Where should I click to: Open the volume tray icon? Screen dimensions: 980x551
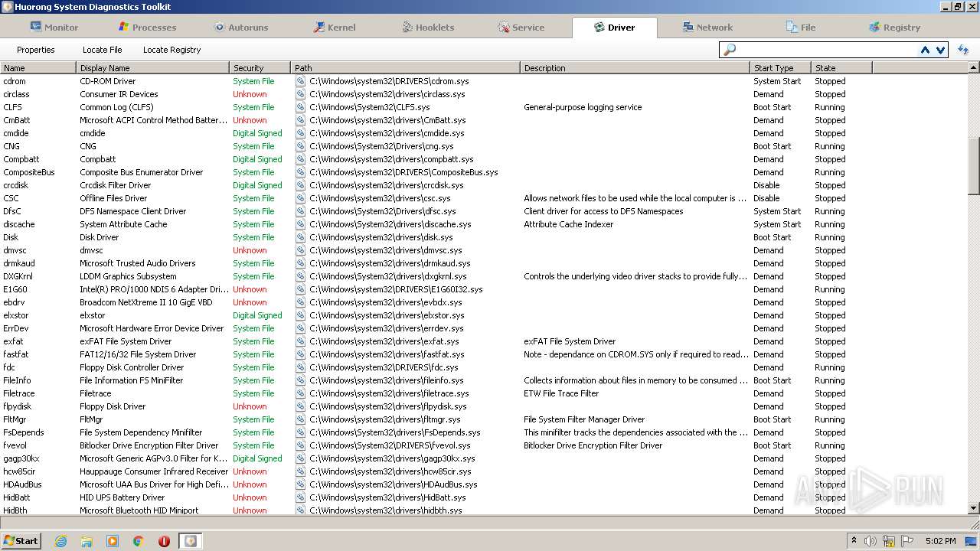point(871,541)
